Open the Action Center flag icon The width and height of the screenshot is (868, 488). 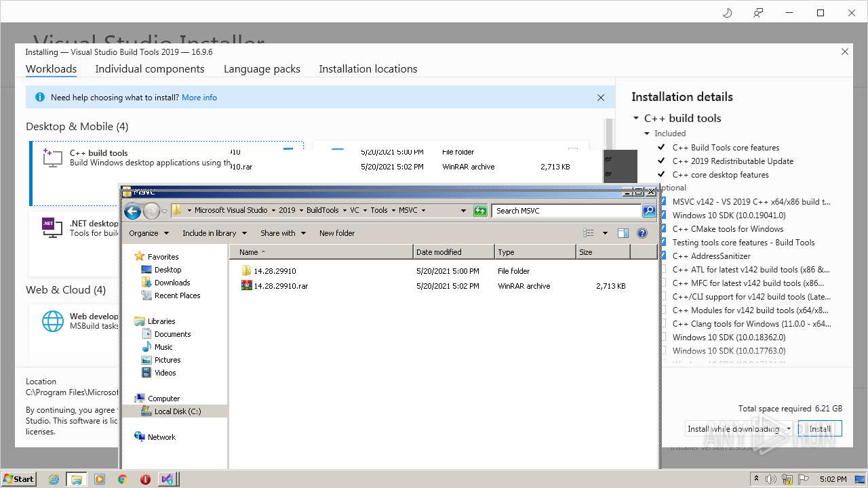point(804,479)
